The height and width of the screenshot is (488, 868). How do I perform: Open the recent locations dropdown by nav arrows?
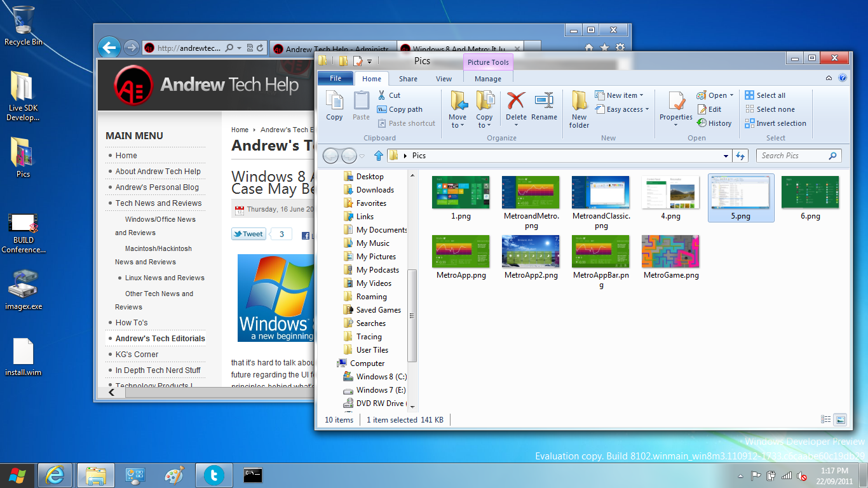coord(362,156)
